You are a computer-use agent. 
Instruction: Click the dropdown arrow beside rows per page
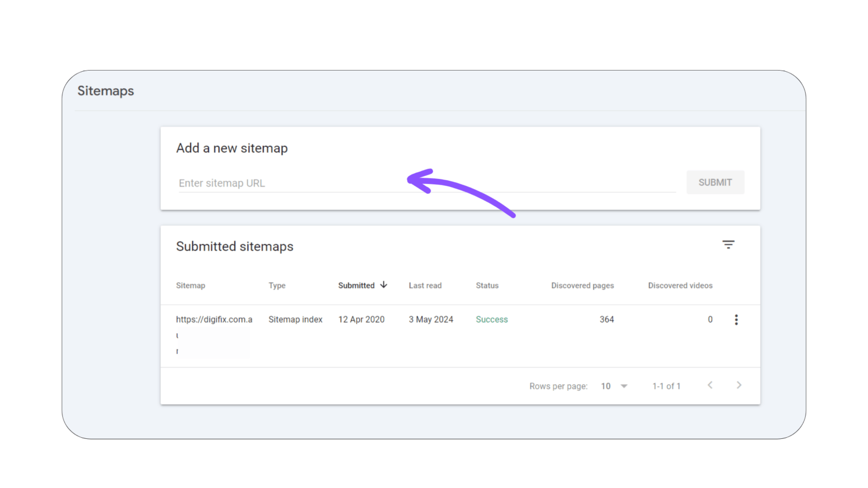coord(624,386)
